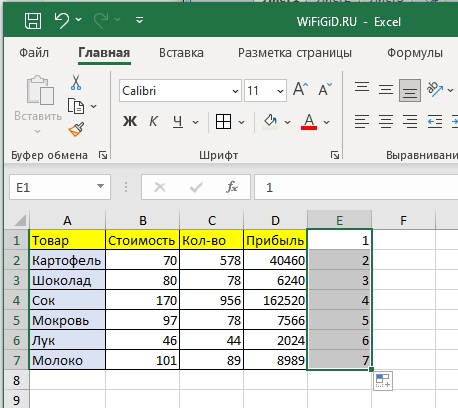Toggle underline with the Ч button
Screen dimensions: 458x408
[178, 121]
